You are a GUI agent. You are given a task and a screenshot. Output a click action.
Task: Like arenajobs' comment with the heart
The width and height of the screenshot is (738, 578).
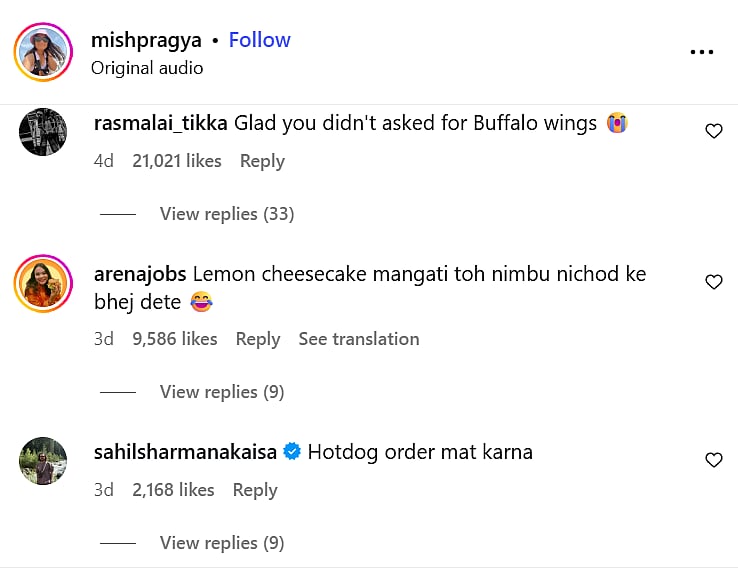pos(714,282)
